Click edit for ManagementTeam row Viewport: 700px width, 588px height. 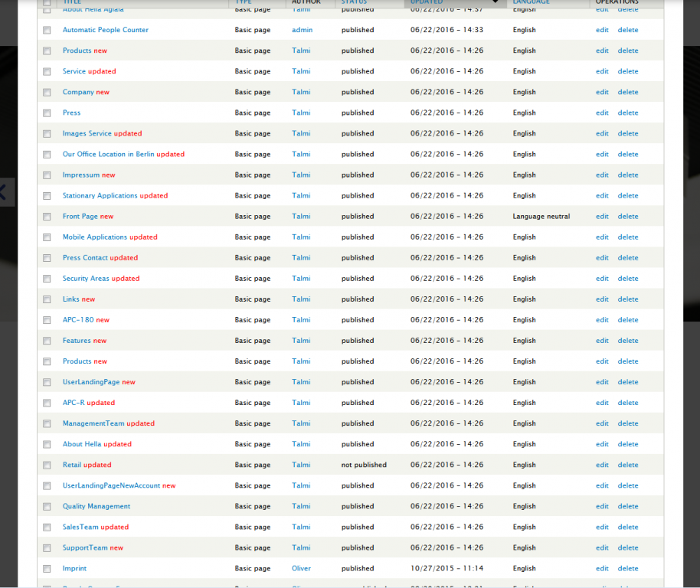click(602, 423)
